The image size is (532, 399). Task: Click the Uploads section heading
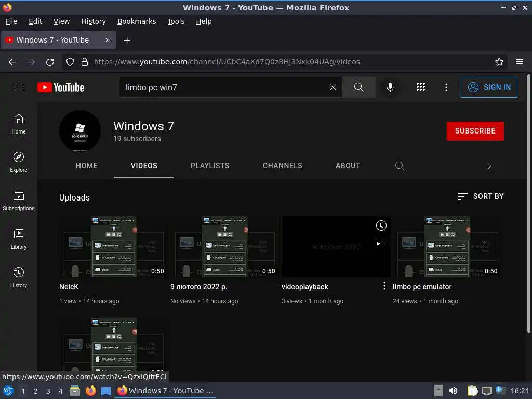click(x=74, y=197)
